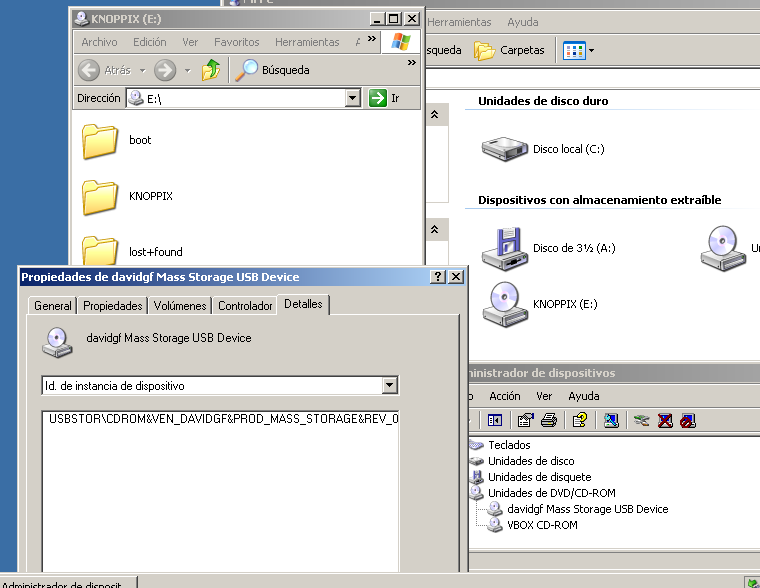Image resolution: width=760 pixels, height=588 pixels.
Task: Scan for hardware changes in Device Manager toolbar
Action: coord(611,420)
